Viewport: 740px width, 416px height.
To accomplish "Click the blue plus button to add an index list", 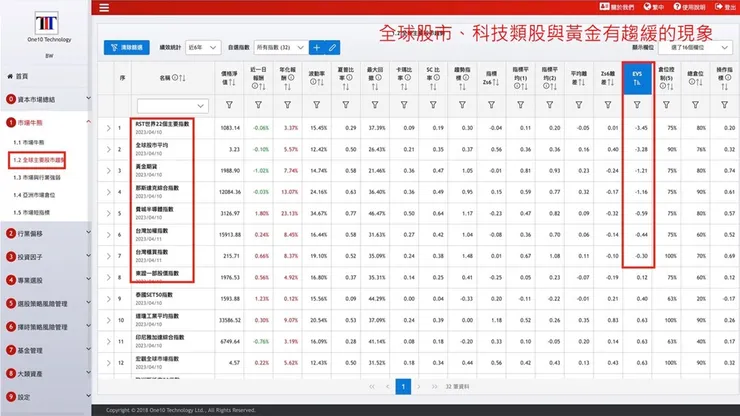I will point(317,47).
